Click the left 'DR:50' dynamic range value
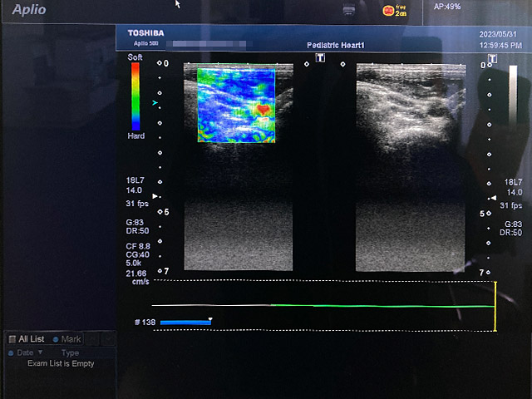The width and height of the screenshot is (532, 399). [x=137, y=231]
